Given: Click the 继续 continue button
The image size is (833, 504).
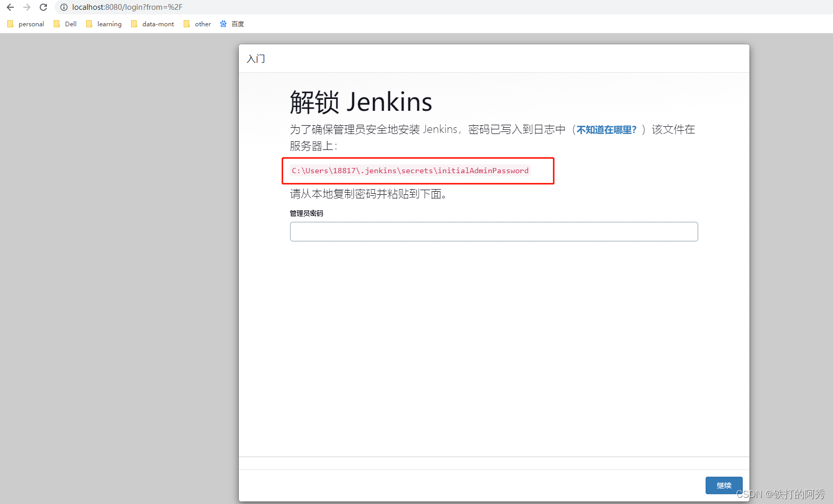Looking at the screenshot, I should pos(724,485).
